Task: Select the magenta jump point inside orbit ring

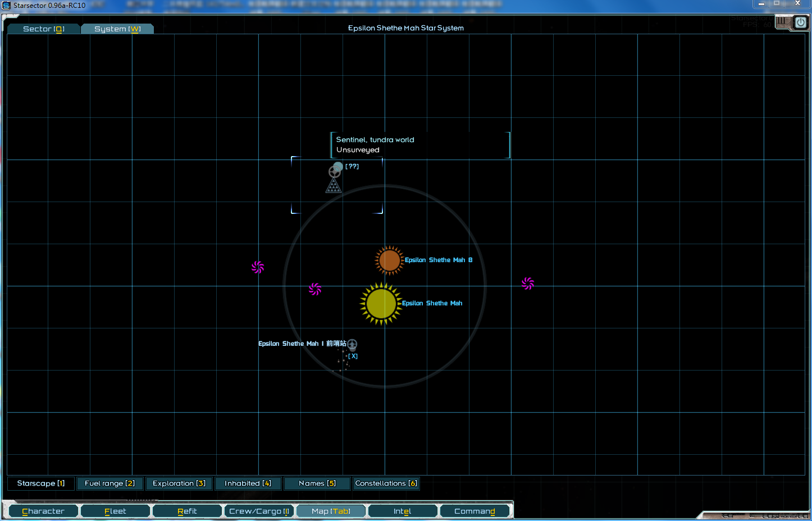Action: click(x=315, y=289)
